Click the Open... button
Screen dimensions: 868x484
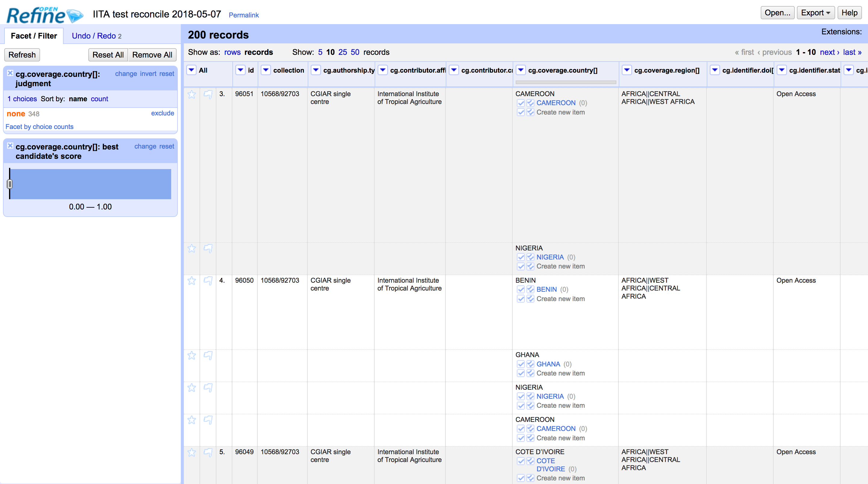(x=777, y=13)
